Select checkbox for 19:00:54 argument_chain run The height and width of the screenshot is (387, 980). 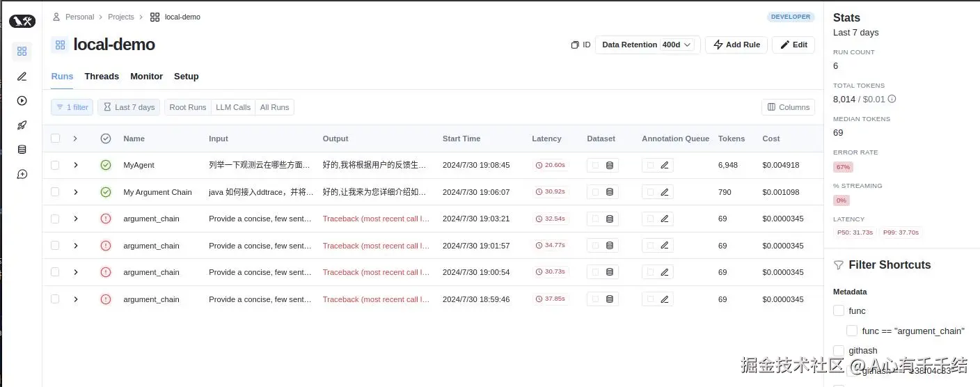[55, 272]
